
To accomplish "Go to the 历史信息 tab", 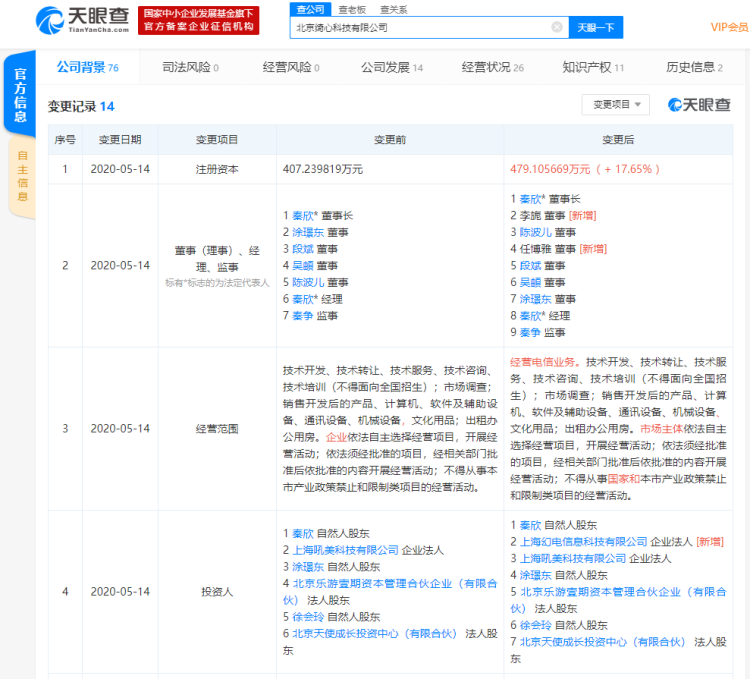I will (x=694, y=68).
